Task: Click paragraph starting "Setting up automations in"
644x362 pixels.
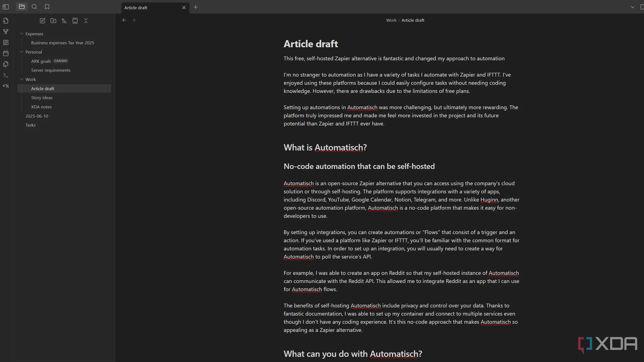Action: point(401,115)
